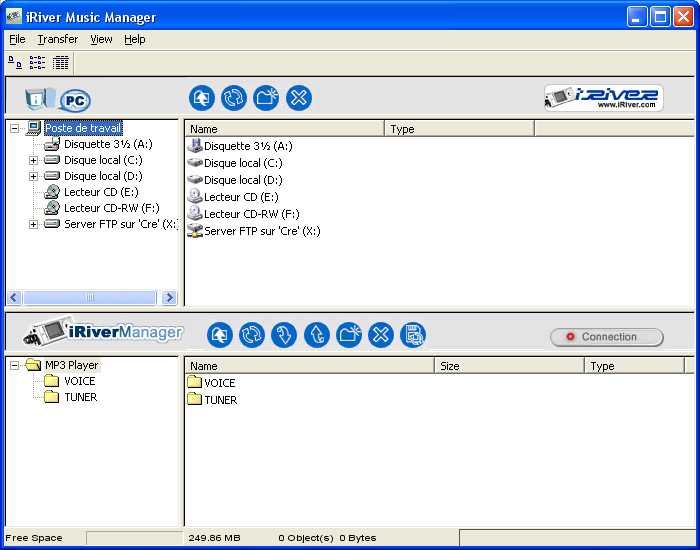This screenshot has height=550, width=700.
Task: Create new folder in PC panel
Action: point(266,98)
